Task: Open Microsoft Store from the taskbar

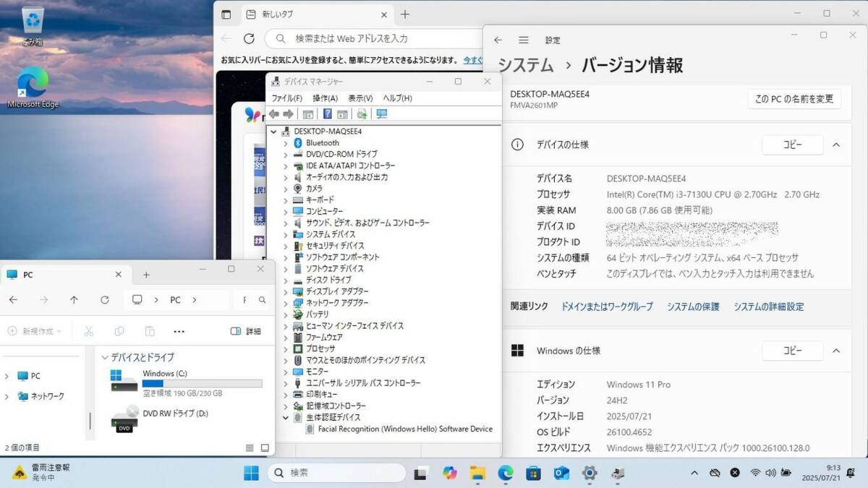Action: 533,473
